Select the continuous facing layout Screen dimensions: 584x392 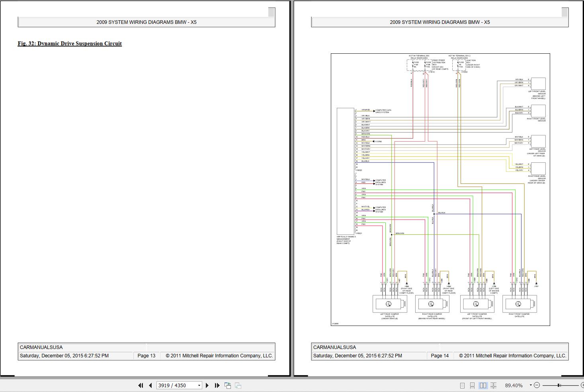494,385
